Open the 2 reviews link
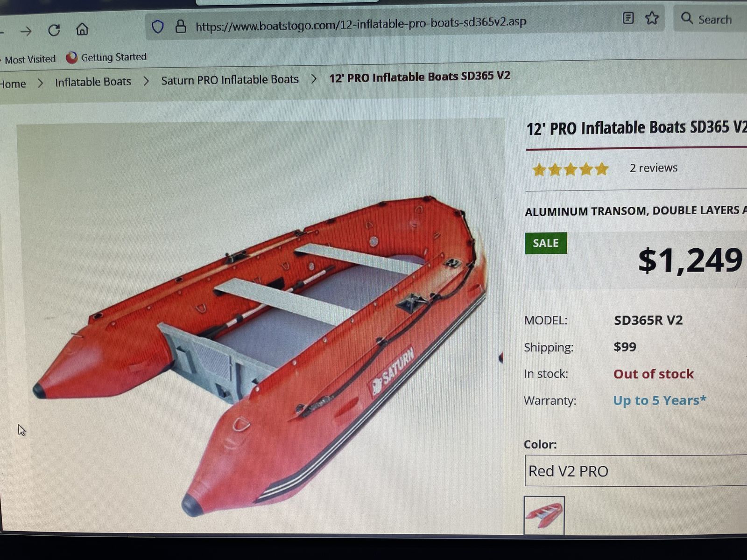 [x=653, y=168]
